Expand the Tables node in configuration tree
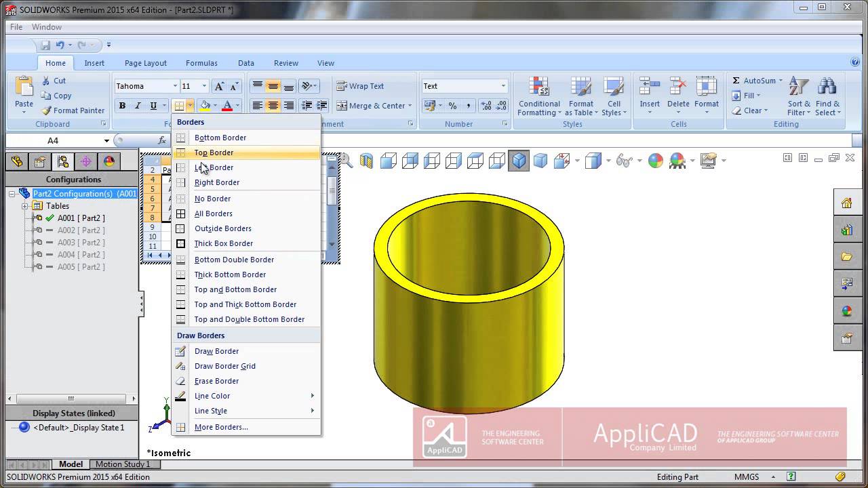 25,206
